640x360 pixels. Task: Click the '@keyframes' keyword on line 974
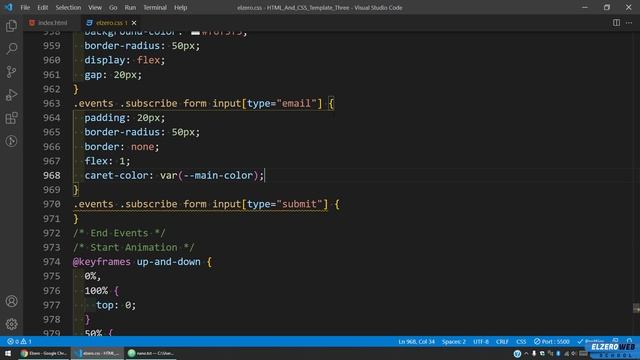(102, 262)
